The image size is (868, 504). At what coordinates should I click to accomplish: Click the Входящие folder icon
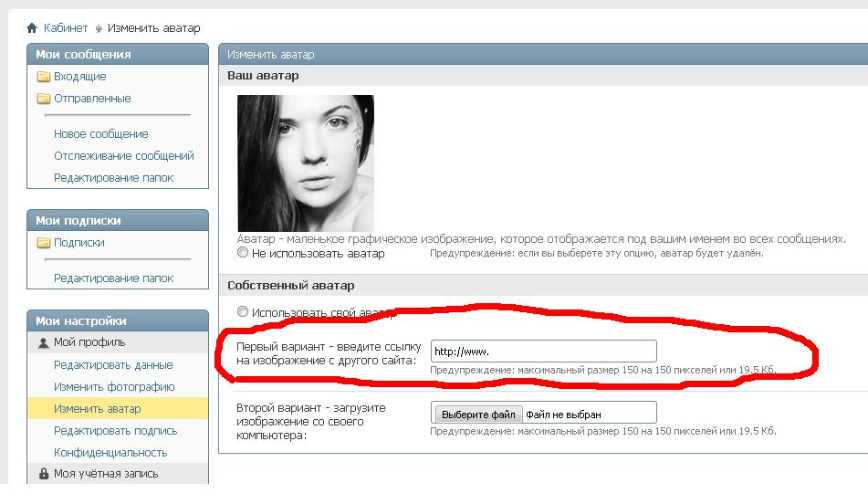click(x=43, y=77)
